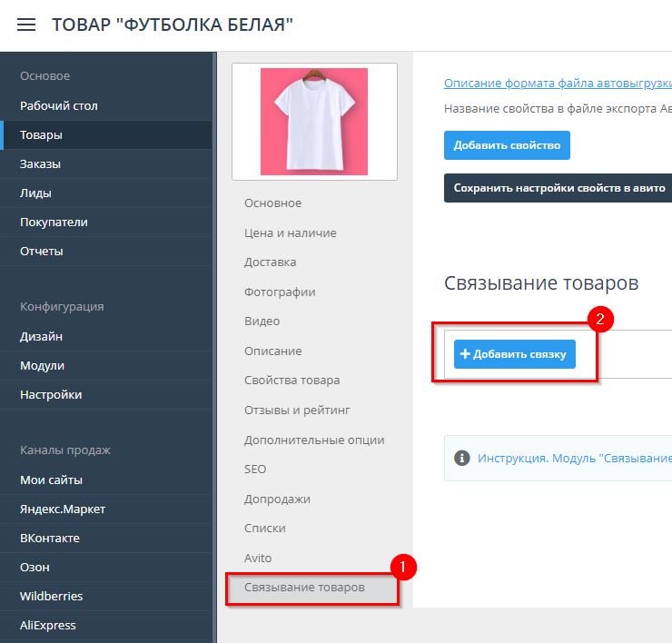Open Рабочий стол in the sidebar
Viewport: 672px width, 643px height.
point(59,105)
